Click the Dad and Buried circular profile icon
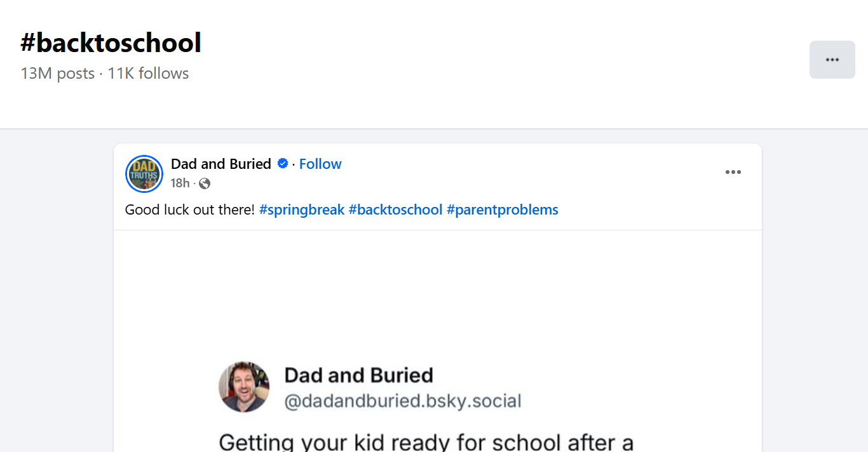This screenshot has height=452, width=868. 144,173
